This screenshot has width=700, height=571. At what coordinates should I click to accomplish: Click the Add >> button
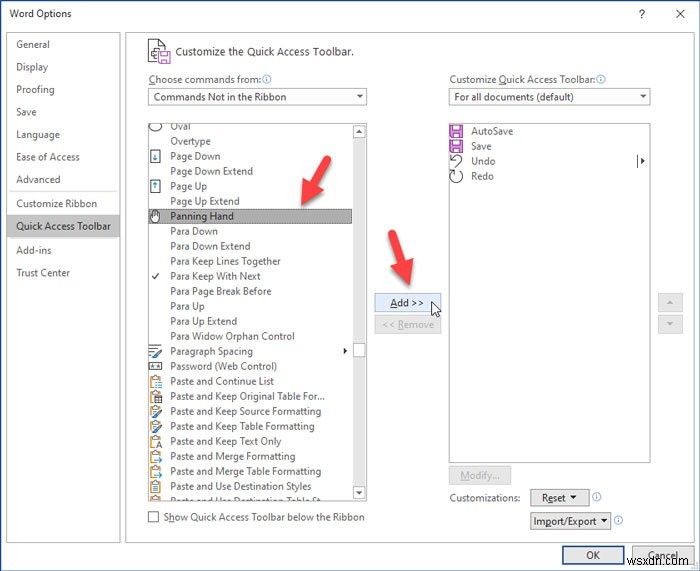(407, 303)
